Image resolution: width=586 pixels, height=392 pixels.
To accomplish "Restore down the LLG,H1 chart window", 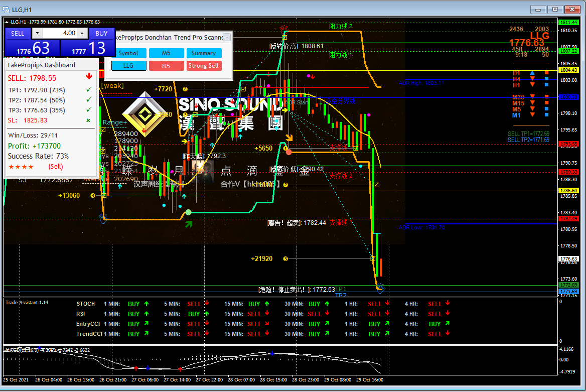I will coord(555,10).
